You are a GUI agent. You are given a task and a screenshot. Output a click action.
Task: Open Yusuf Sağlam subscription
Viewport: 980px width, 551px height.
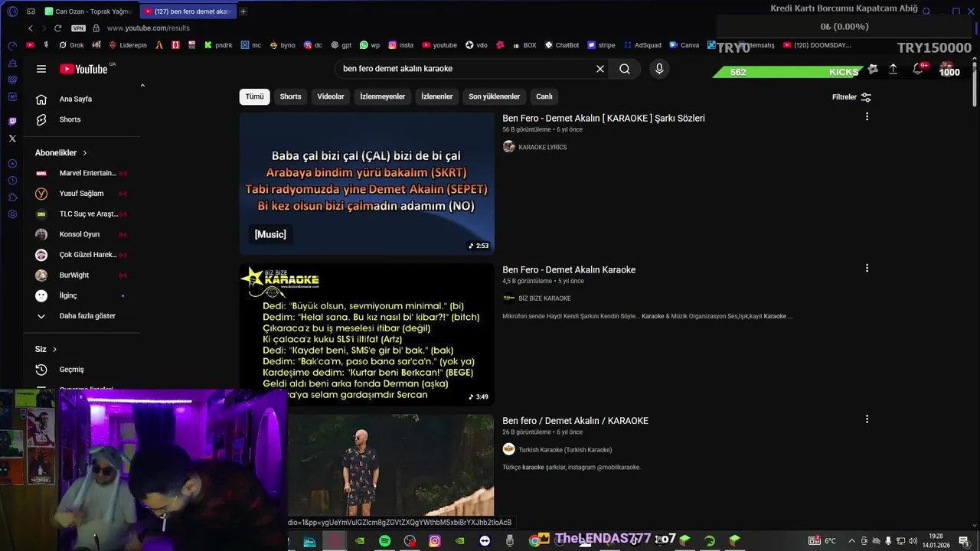point(81,194)
